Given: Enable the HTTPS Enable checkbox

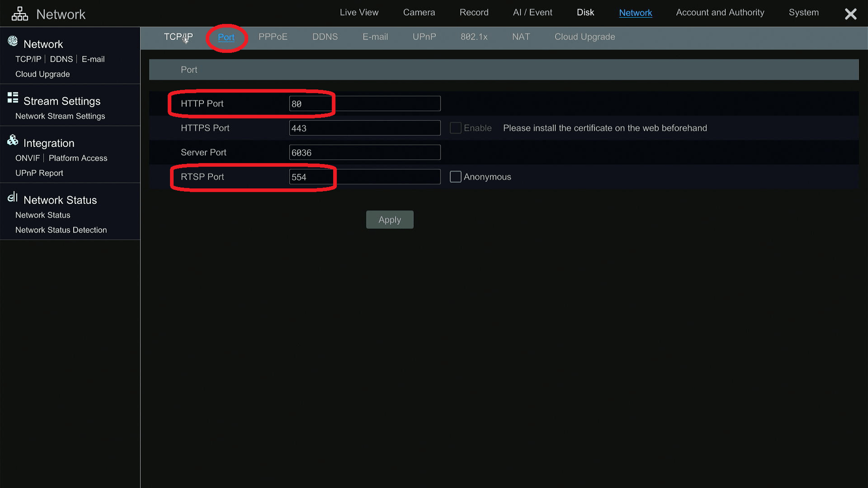Looking at the screenshot, I should (x=455, y=128).
